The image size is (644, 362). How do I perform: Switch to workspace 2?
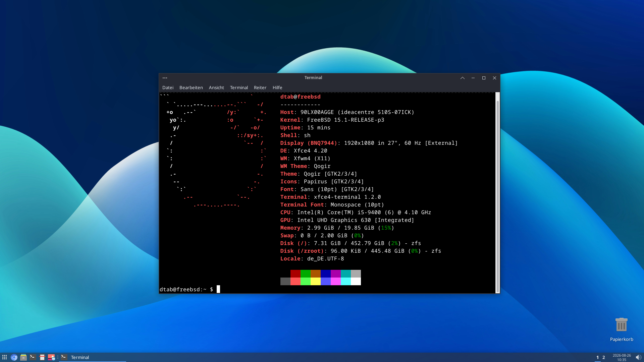pos(604,357)
